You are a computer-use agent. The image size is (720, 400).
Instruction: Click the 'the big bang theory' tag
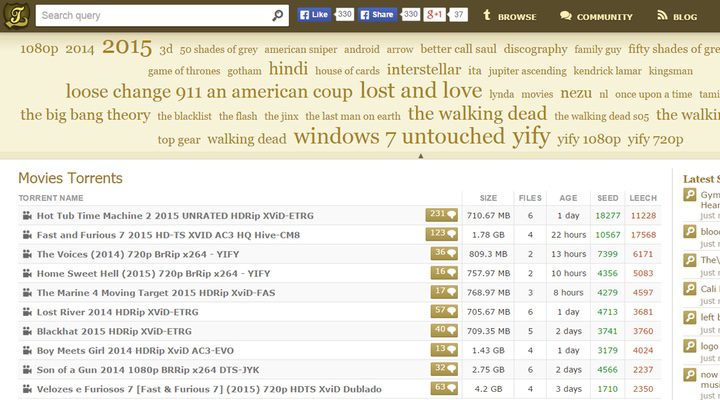[85, 115]
